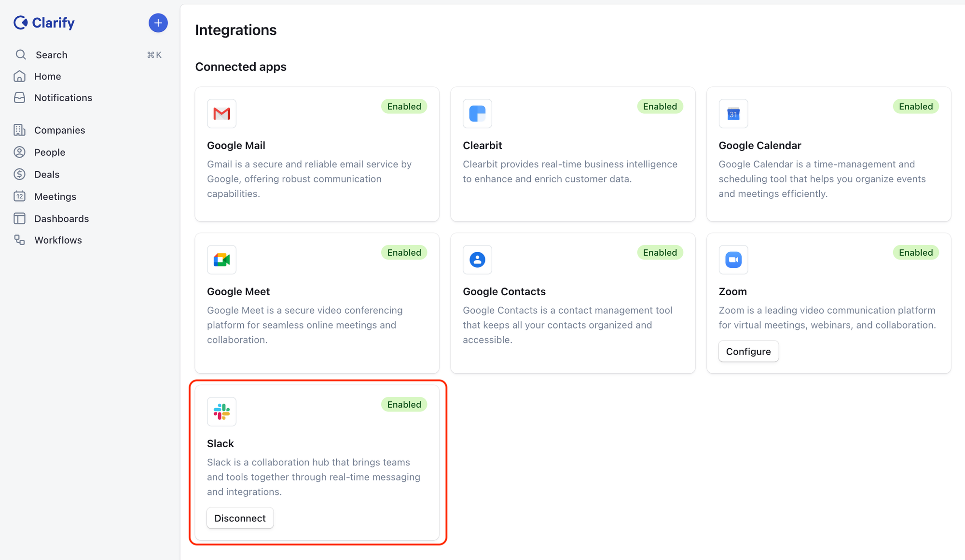Navigate to People page

(49, 152)
